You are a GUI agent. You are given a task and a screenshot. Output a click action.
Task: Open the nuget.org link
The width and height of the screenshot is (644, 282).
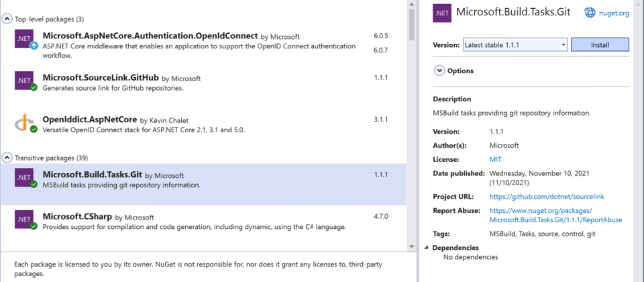coord(612,13)
